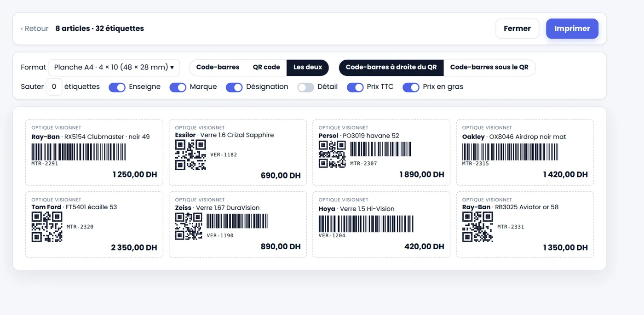Print labels with the Imprimer button
The width and height of the screenshot is (644, 315).
click(x=572, y=29)
